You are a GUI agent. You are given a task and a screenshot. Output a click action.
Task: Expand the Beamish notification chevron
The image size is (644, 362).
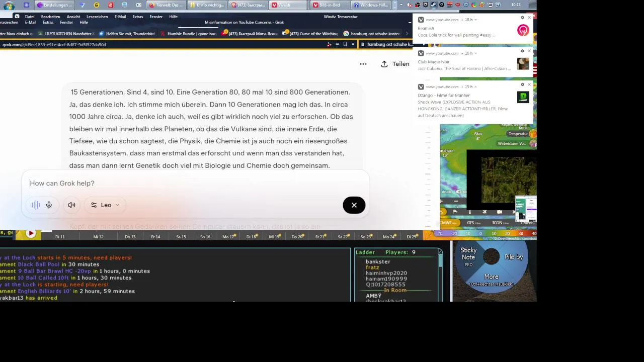(475, 20)
